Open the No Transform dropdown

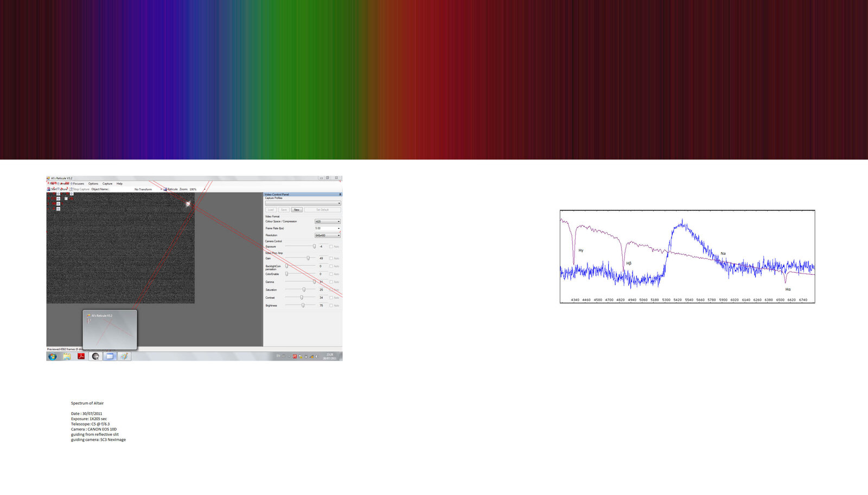[148, 189]
